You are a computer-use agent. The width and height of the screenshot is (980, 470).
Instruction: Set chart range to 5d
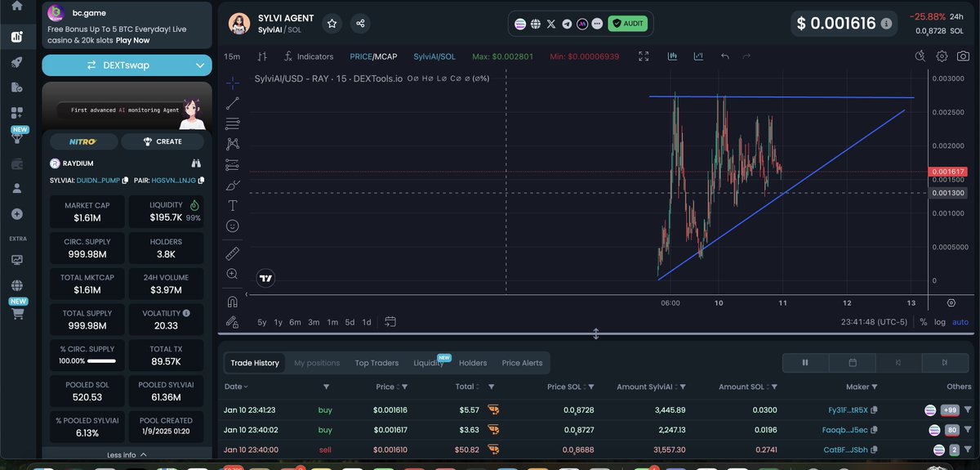[x=350, y=322]
